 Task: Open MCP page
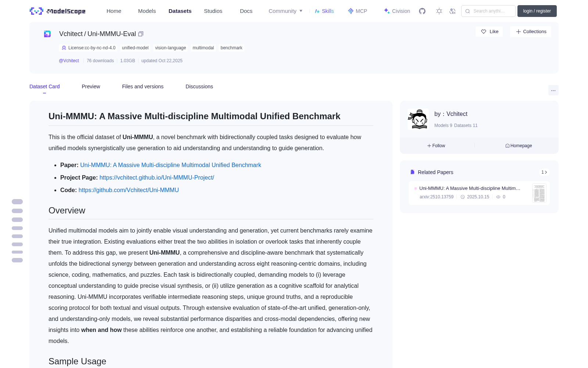point(358,11)
